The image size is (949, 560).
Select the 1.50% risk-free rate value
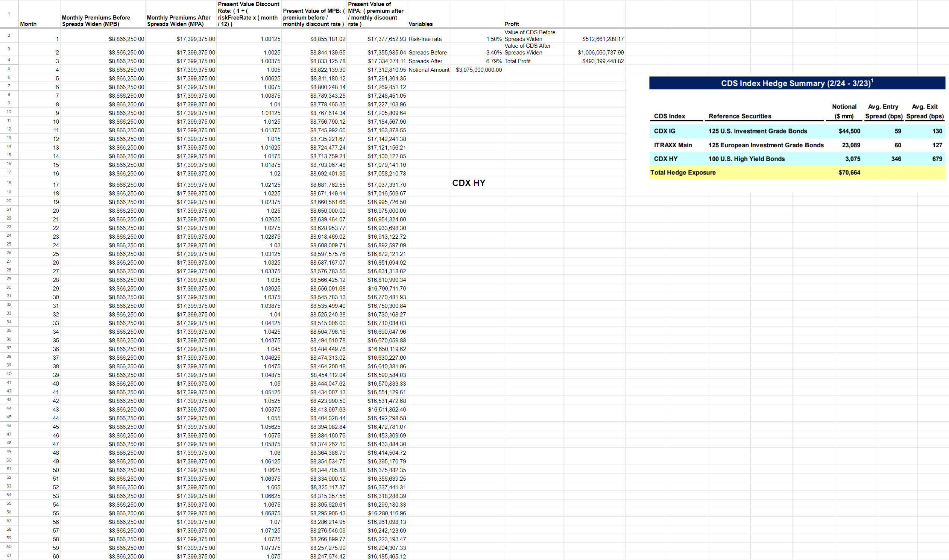point(477,36)
